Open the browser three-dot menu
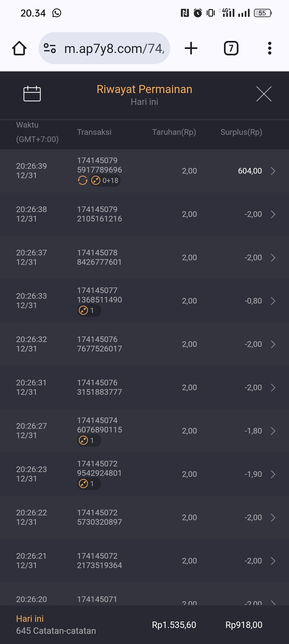This screenshot has height=644, width=289. point(269,48)
